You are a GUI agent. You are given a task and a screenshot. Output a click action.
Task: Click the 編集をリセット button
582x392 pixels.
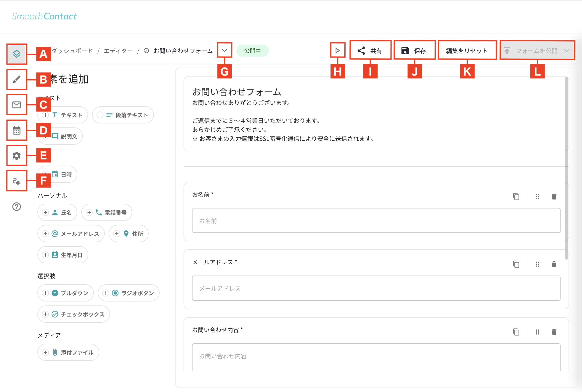coord(467,51)
